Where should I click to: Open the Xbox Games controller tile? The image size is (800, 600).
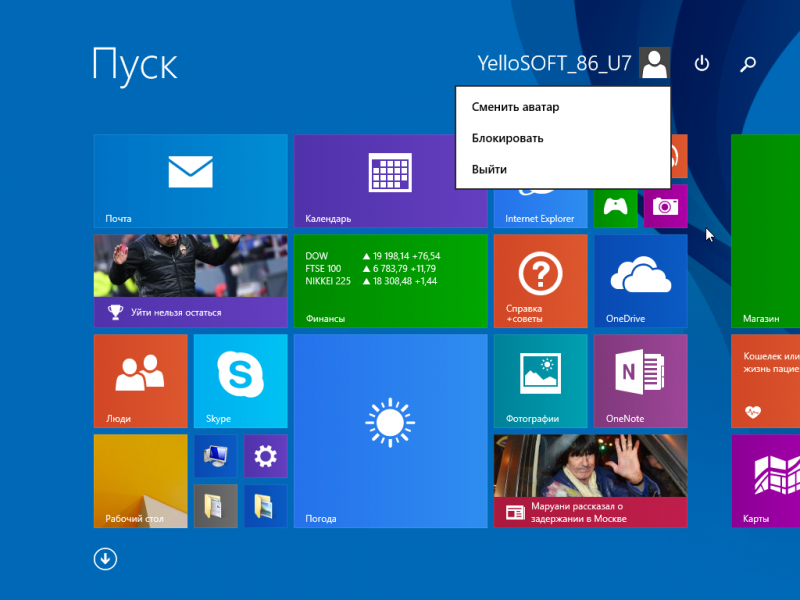pos(615,208)
